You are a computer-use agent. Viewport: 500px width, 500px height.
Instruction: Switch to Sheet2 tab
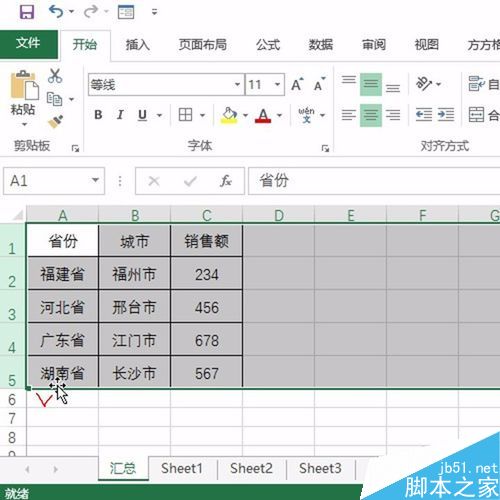251,469
